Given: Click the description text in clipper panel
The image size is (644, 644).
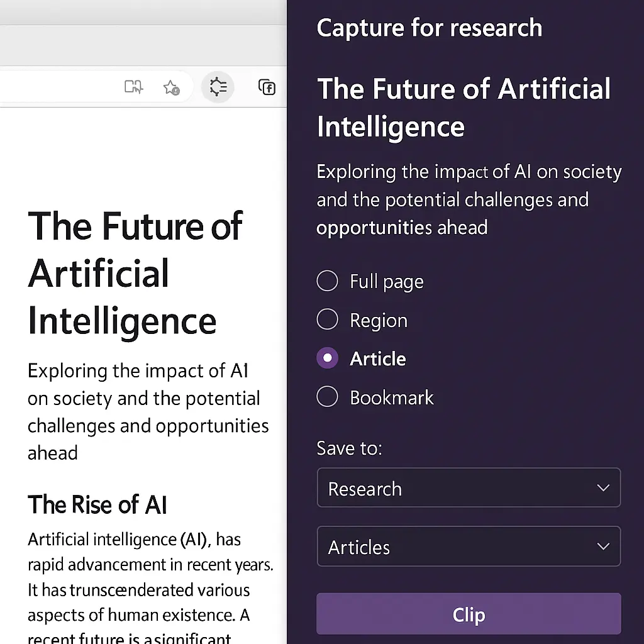Looking at the screenshot, I should (x=469, y=199).
